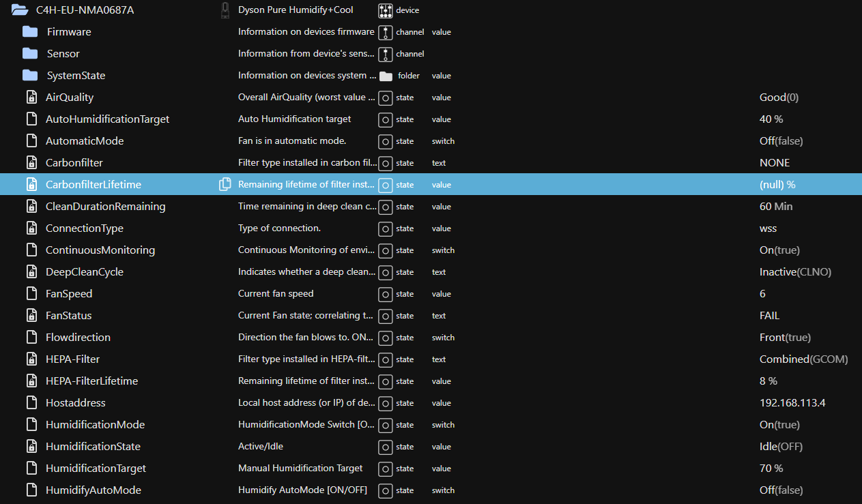Edit the FanSpeed value 6
This screenshot has height=504, width=862.
pyautogui.click(x=762, y=294)
